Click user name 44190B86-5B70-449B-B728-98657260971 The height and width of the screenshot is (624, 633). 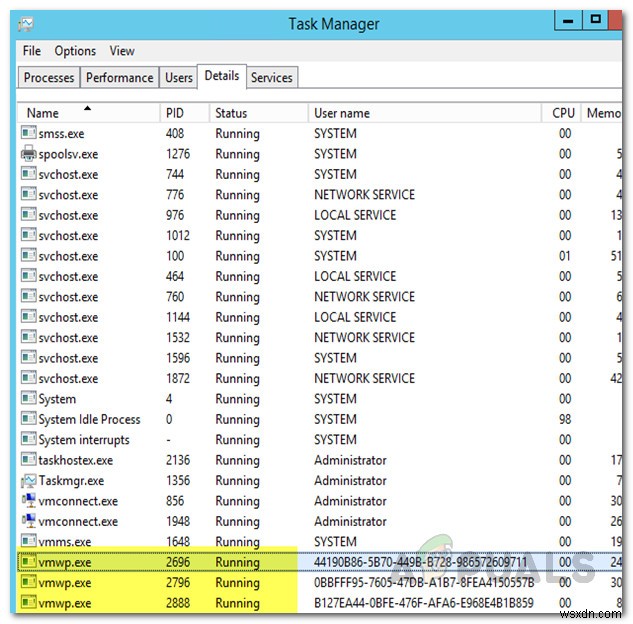pyautogui.click(x=421, y=562)
